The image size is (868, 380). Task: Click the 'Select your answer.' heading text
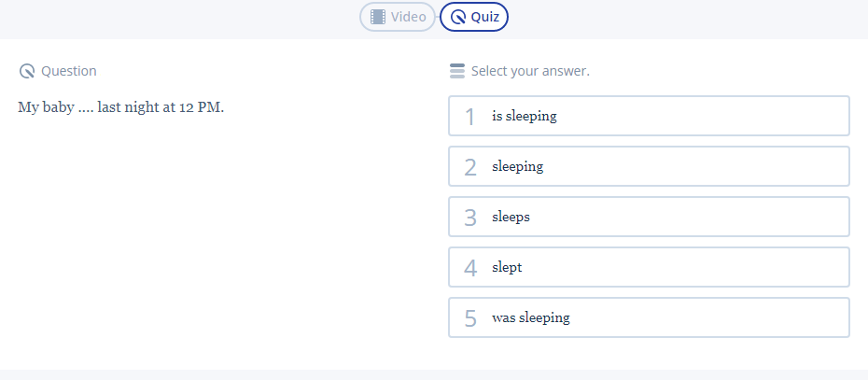(x=530, y=71)
